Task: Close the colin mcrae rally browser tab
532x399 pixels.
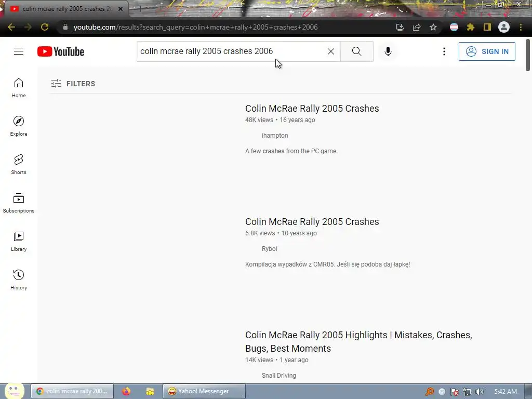Action: click(121, 9)
